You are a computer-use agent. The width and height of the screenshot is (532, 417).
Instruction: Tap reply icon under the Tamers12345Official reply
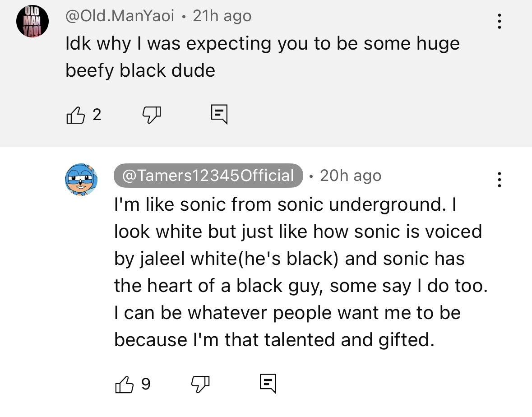268,384
